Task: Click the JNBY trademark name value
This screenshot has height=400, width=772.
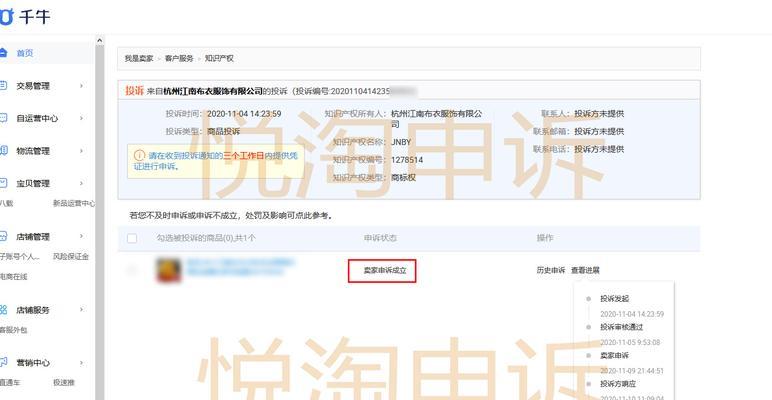Action: coord(401,142)
